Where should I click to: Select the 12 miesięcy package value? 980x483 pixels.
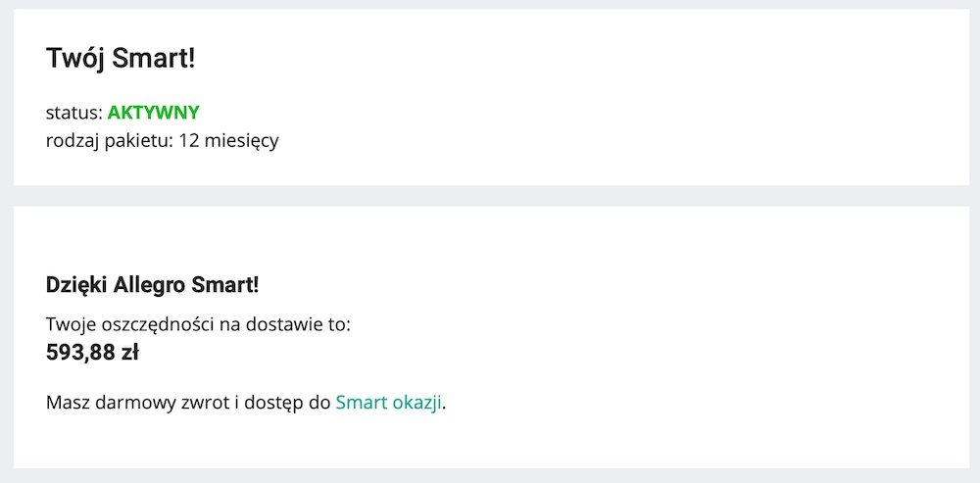pyautogui.click(x=228, y=141)
